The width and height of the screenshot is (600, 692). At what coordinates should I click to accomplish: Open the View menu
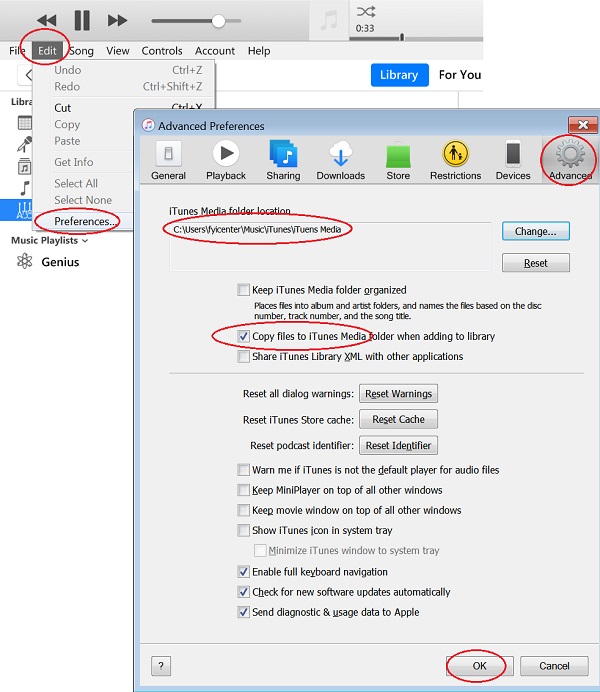click(x=118, y=51)
